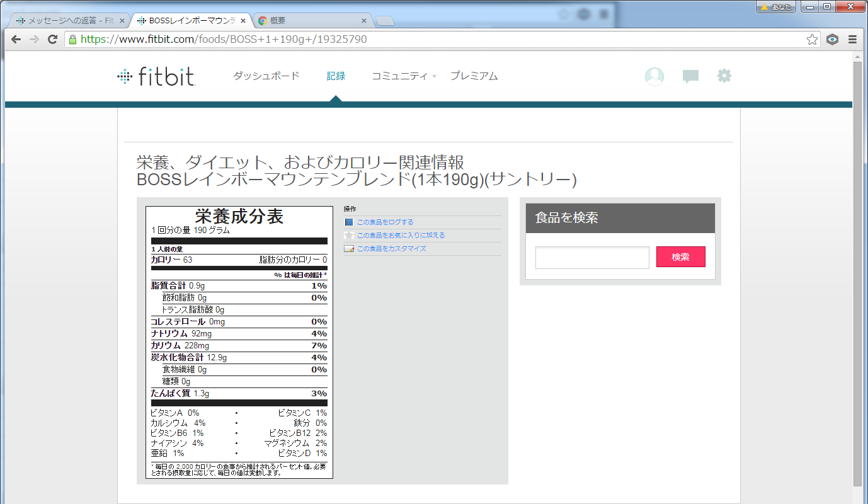Click the 脂質合計 0.9g row
This screenshot has height=504, width=868.
[x=239, y=285]
